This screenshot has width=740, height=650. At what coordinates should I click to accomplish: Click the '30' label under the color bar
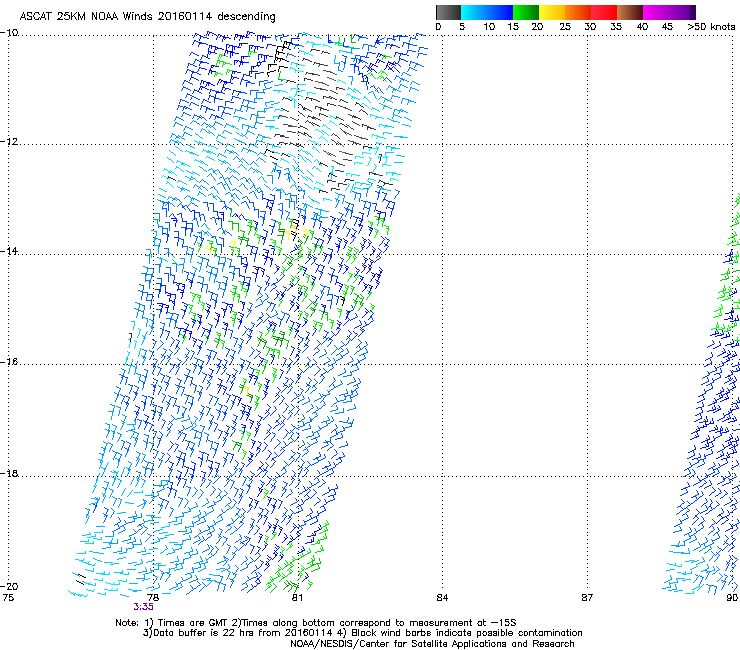[590, 27]
